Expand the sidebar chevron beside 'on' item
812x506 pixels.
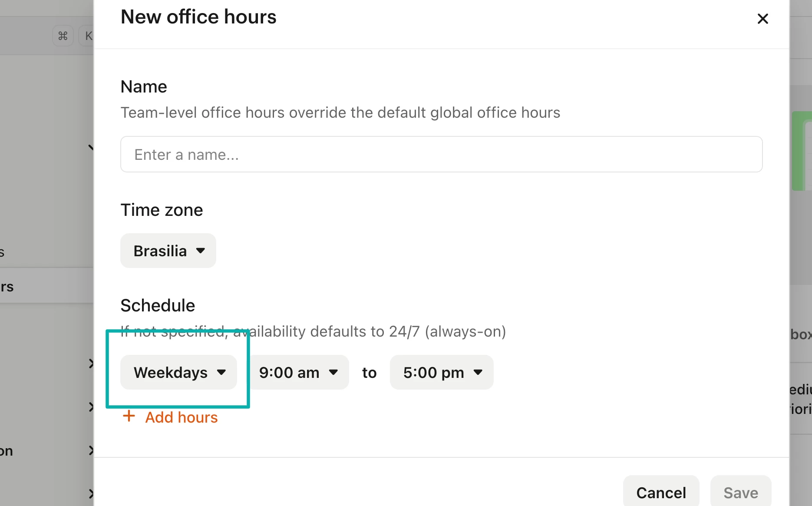pos(90,450)
